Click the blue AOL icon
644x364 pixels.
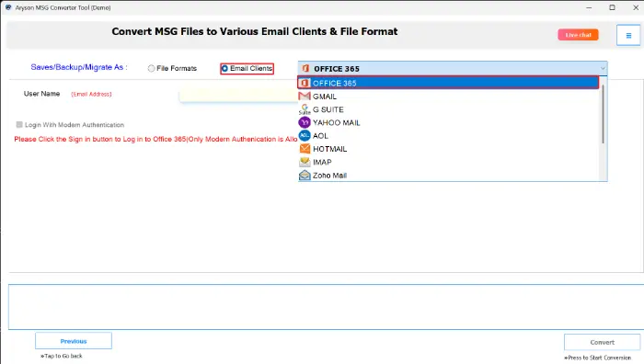[x=305, y=135]
